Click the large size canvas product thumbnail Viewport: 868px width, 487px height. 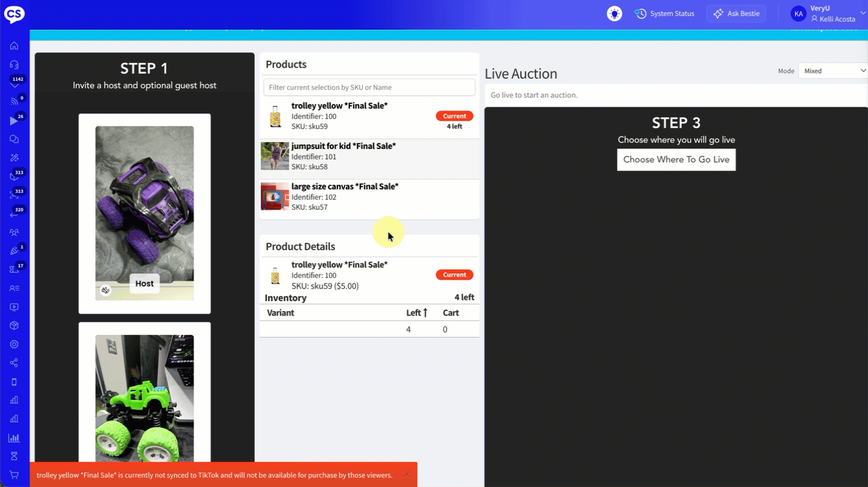click(275, 197)
